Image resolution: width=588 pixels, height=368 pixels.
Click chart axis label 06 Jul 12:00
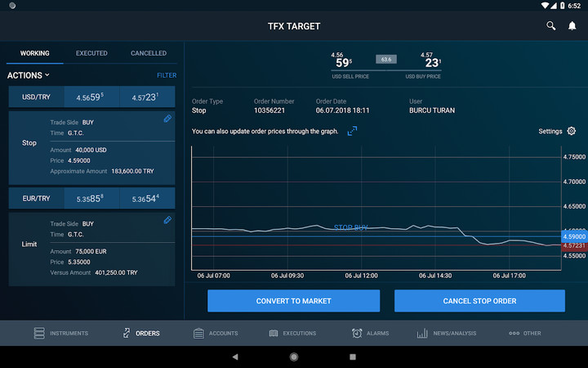point(361,276)
